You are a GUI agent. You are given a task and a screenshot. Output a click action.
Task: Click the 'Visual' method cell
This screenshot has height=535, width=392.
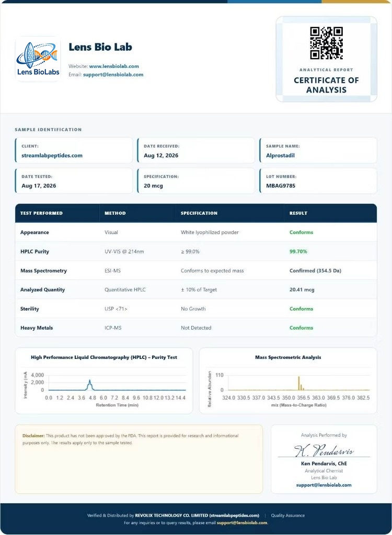(111, 232)
